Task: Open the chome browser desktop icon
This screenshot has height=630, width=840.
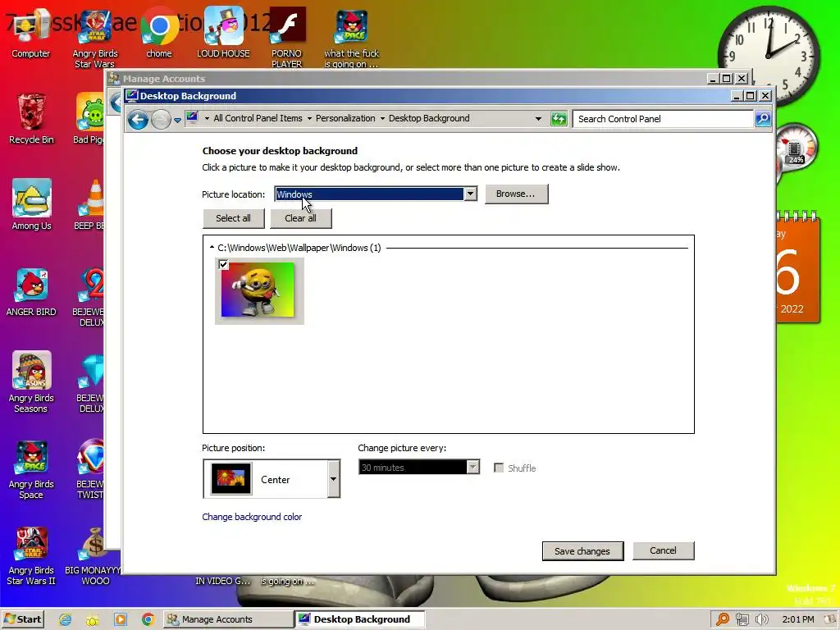Action: pyautogui.click(x=159, y=33)
